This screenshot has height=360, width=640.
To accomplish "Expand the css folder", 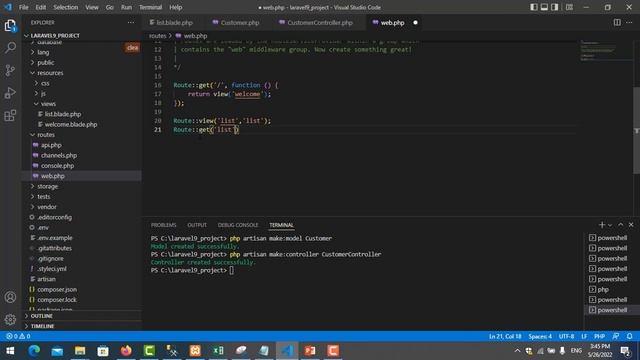I will tap(45, 83).
